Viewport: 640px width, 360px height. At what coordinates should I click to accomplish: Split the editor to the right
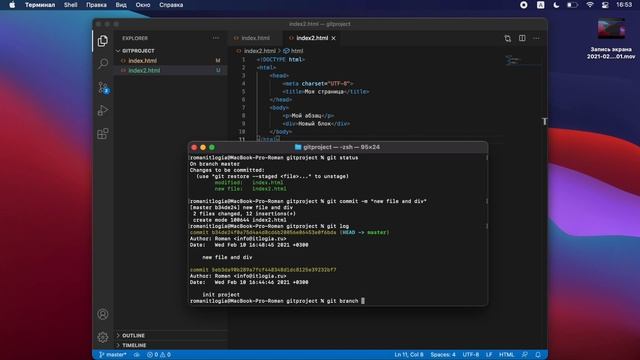pos(522,38)
